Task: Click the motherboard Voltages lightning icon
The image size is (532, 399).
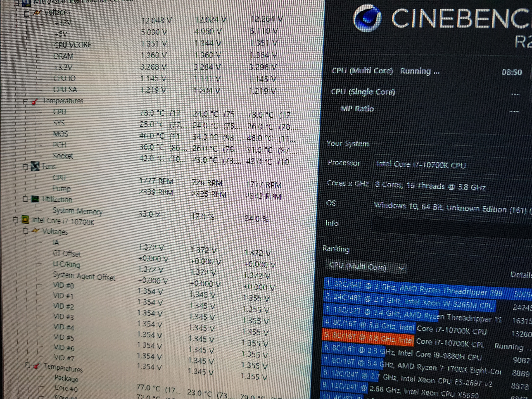Action: (x=37, y=13)
